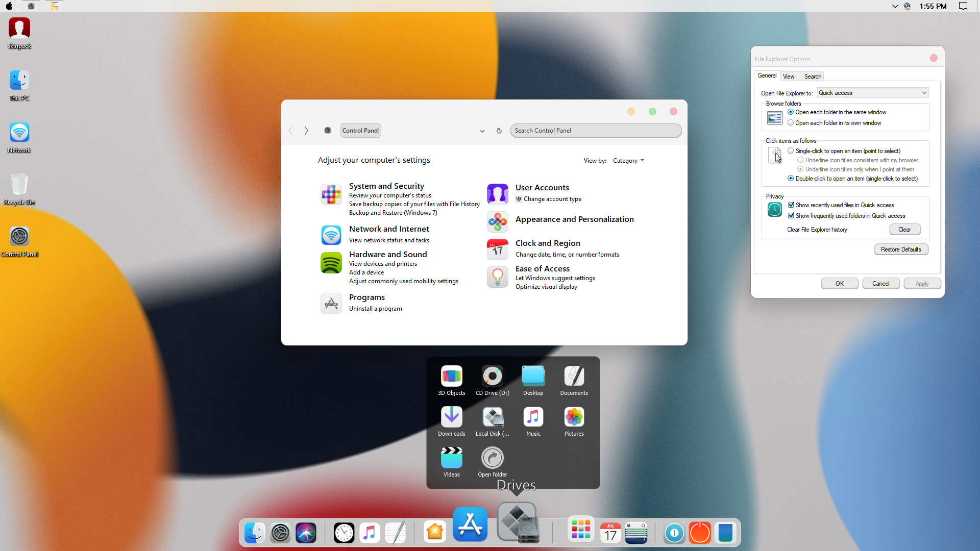Click the refresh icon in Control Panel toolbar
Screen dimensions: 980x551
(499, 131)
